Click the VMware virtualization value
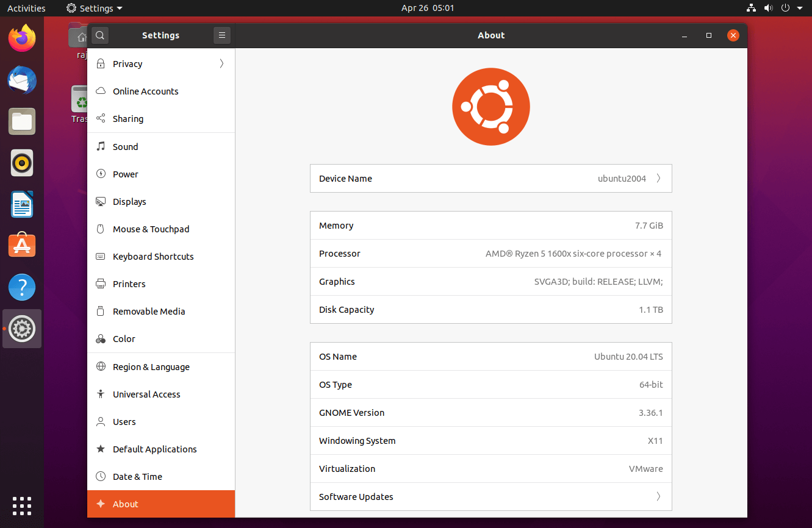812x528 pixels. [x=646, y=469]
